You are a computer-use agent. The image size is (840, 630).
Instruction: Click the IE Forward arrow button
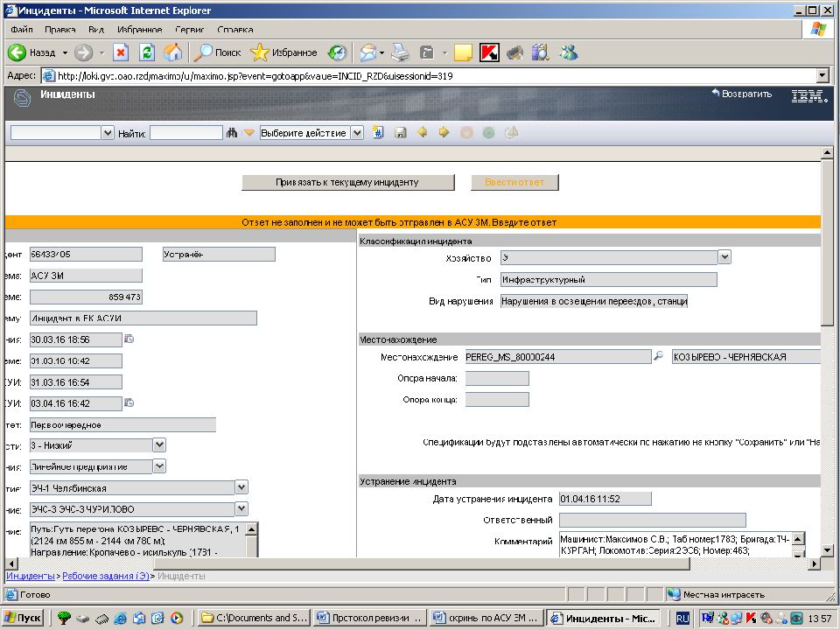(x=83, y=52)
